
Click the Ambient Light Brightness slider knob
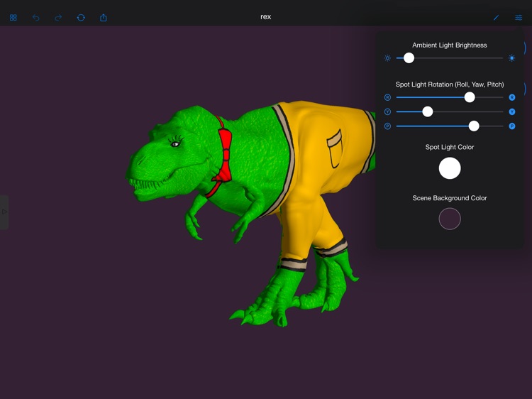pos(409,58)
